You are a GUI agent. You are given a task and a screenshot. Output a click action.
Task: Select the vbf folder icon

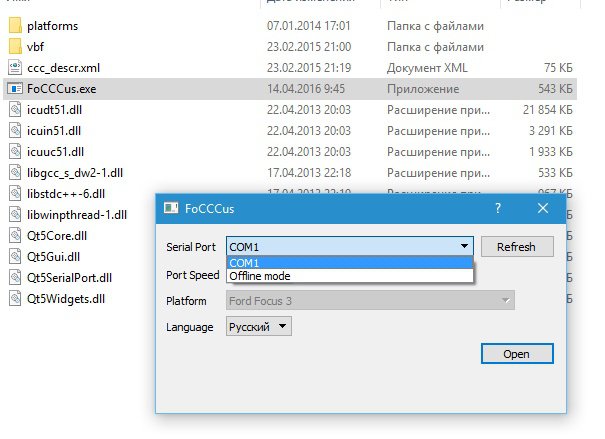[15, 47]
